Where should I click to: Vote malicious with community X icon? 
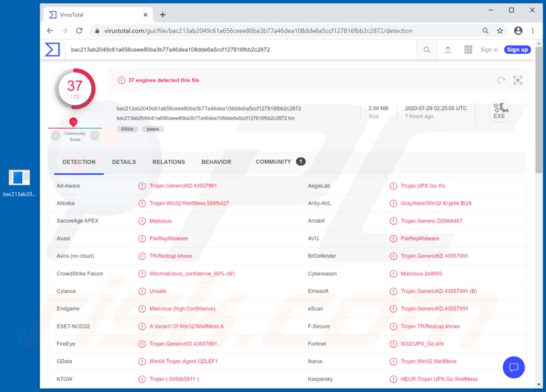tap(55, 136)
